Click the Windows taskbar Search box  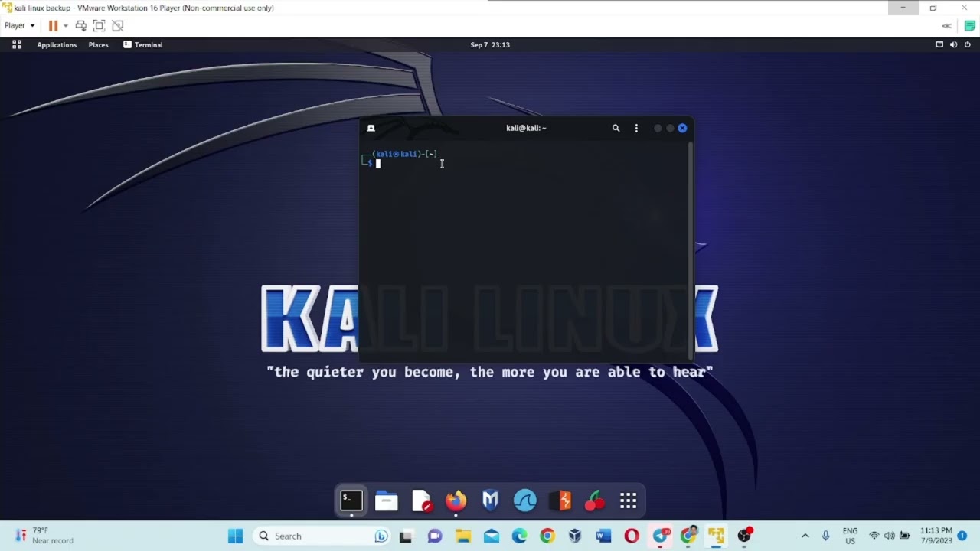(x=323, y=536)
